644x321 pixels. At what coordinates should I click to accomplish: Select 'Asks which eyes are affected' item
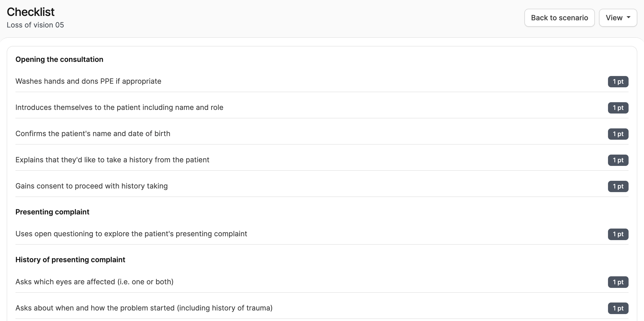(x=94, y=282)
